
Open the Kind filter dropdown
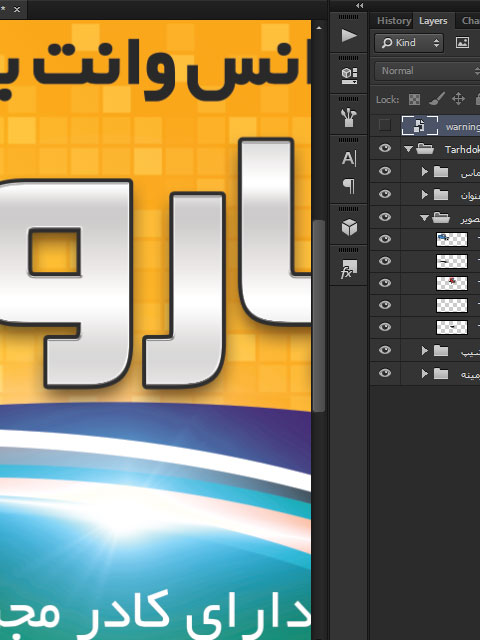[409, 42]
